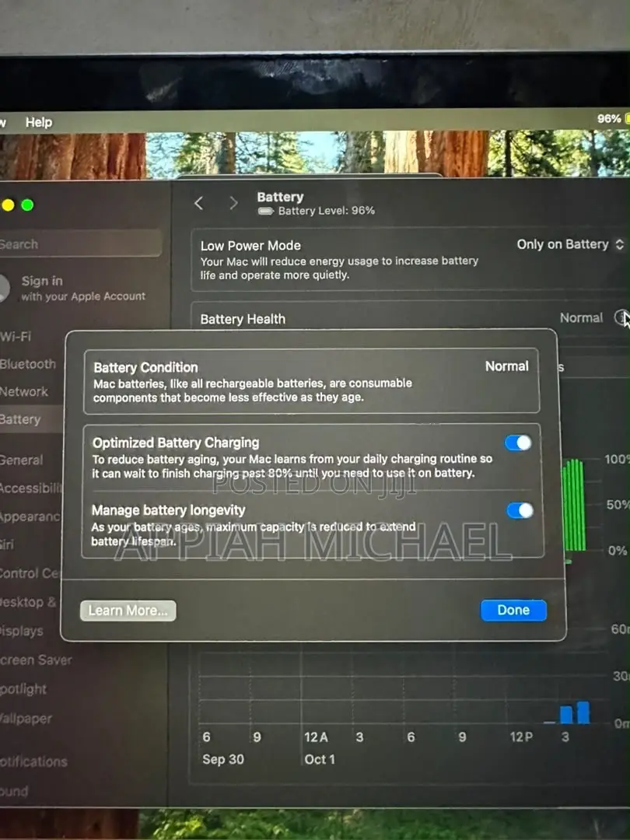Viewport: 630px width, 840px height.
Task: Click the Learn More... button
Action: pos(128,611)
